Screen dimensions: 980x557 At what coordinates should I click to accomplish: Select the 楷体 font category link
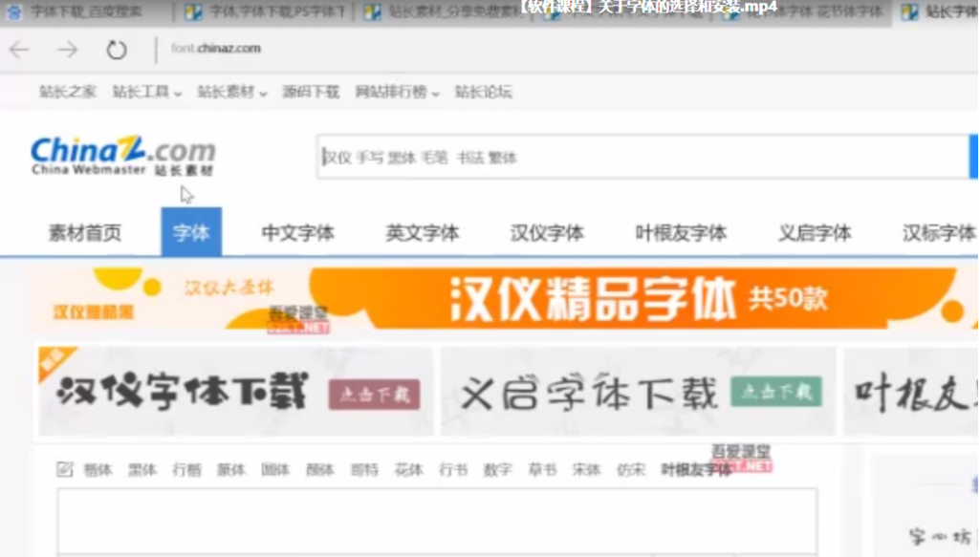click(98, 469)
